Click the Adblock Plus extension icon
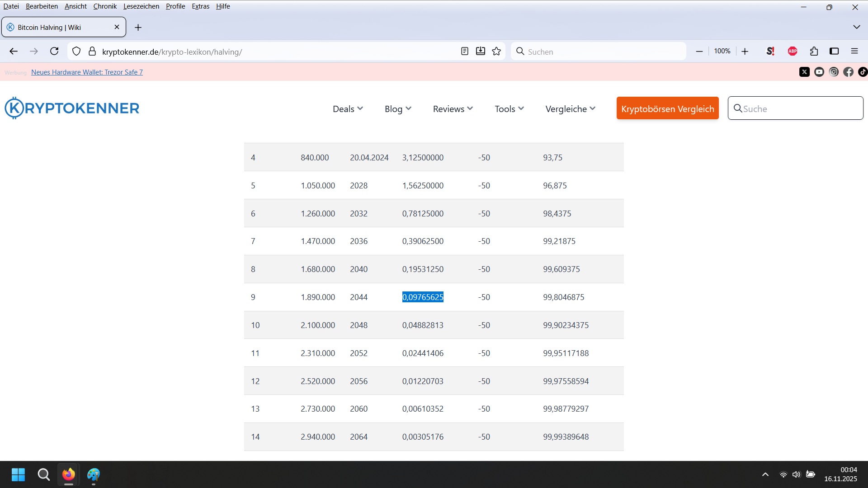 click(793, 52)
